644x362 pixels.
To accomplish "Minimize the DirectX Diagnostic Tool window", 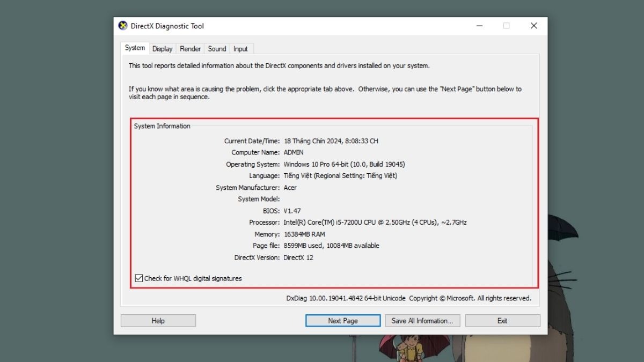I will [x=478, y=26].
